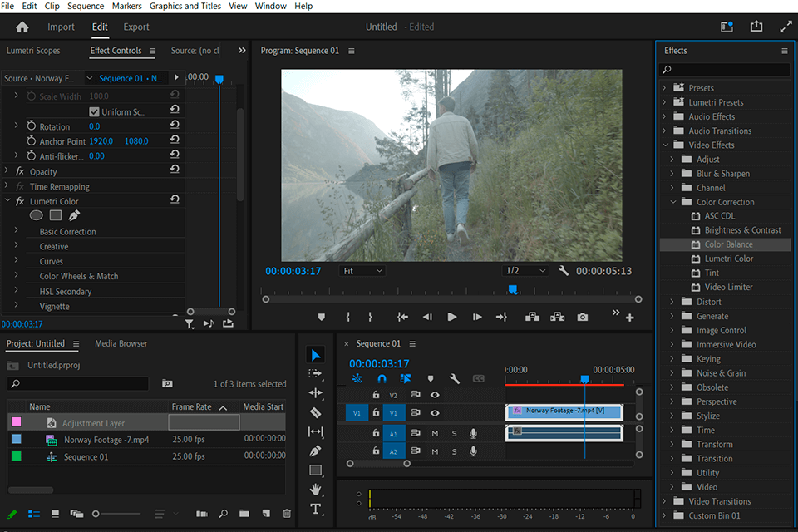Go to the Home screen icon
Screen dimensions: 798x532
tap(22, 27)
